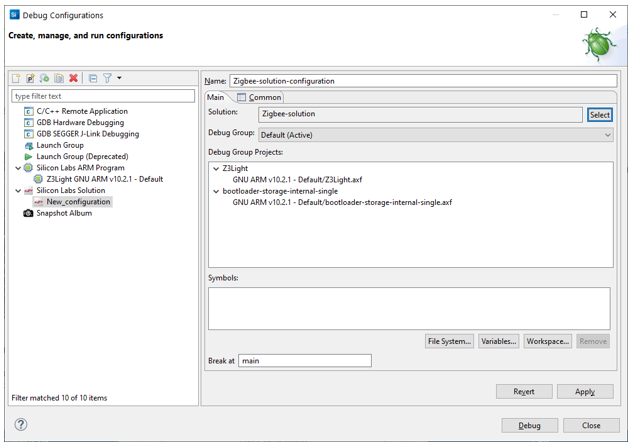
Task: Open Debug Group dropdown
Action: [x=436, y=135]
